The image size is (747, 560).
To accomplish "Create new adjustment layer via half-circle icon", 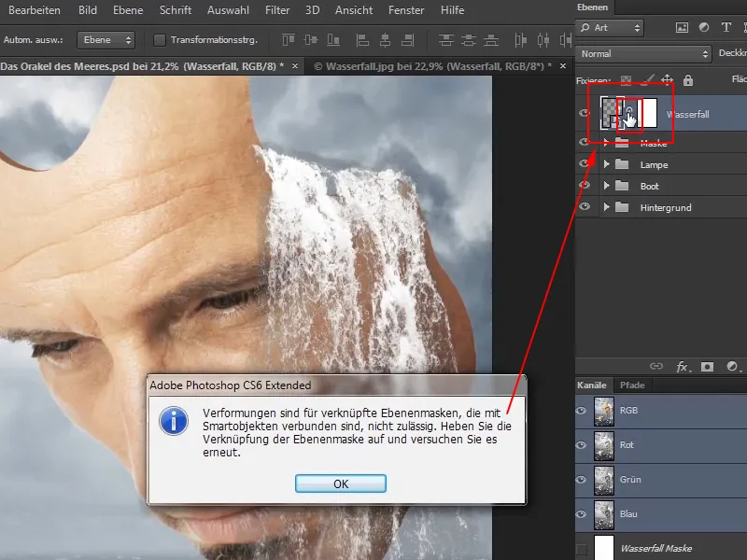I will coord(732,366).
